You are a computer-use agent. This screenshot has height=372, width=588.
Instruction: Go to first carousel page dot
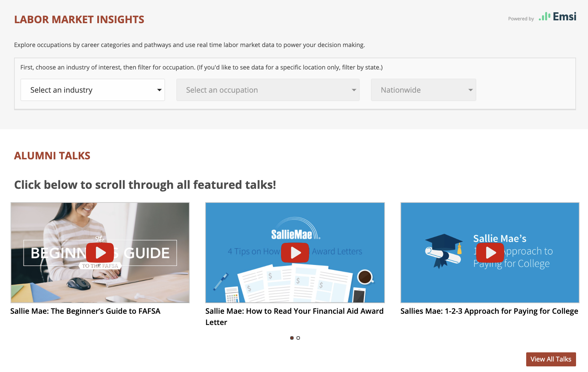pos(292,338)
